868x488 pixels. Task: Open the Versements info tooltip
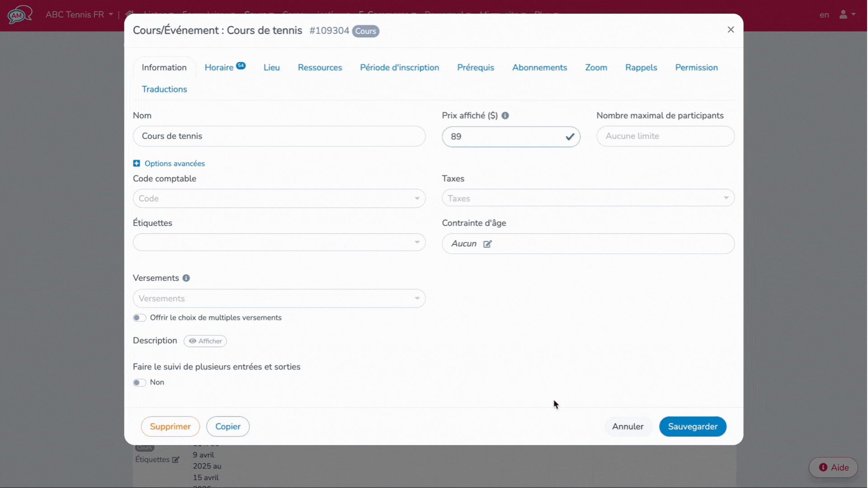click(x=186, y=278)
